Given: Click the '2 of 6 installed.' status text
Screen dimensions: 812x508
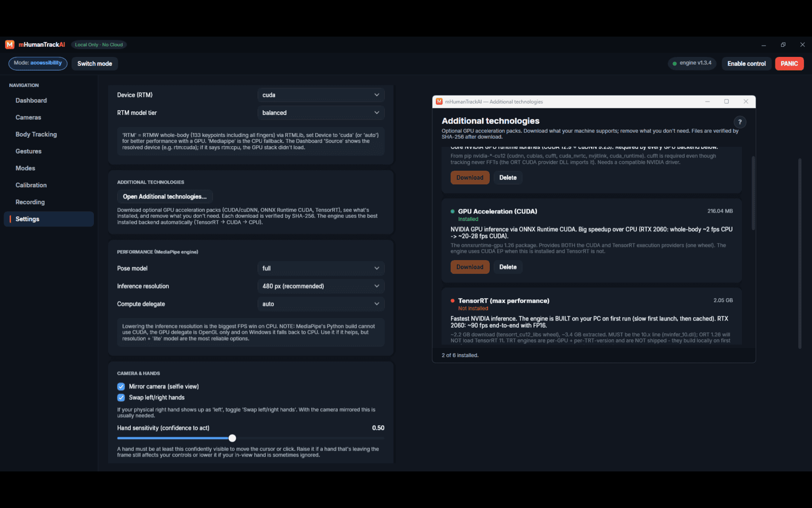Looking at the screenshot, I should point(460,355).
